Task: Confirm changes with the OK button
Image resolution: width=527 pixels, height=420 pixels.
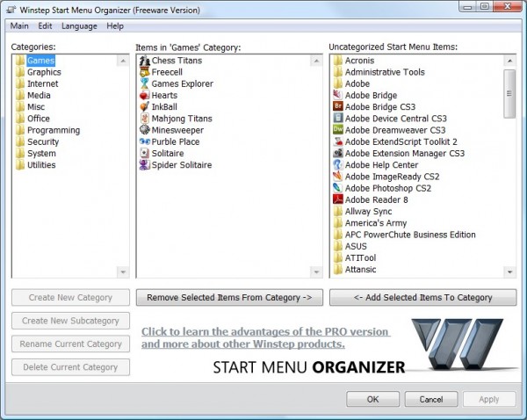Action: pyautogui.click(x=372, y=399)
